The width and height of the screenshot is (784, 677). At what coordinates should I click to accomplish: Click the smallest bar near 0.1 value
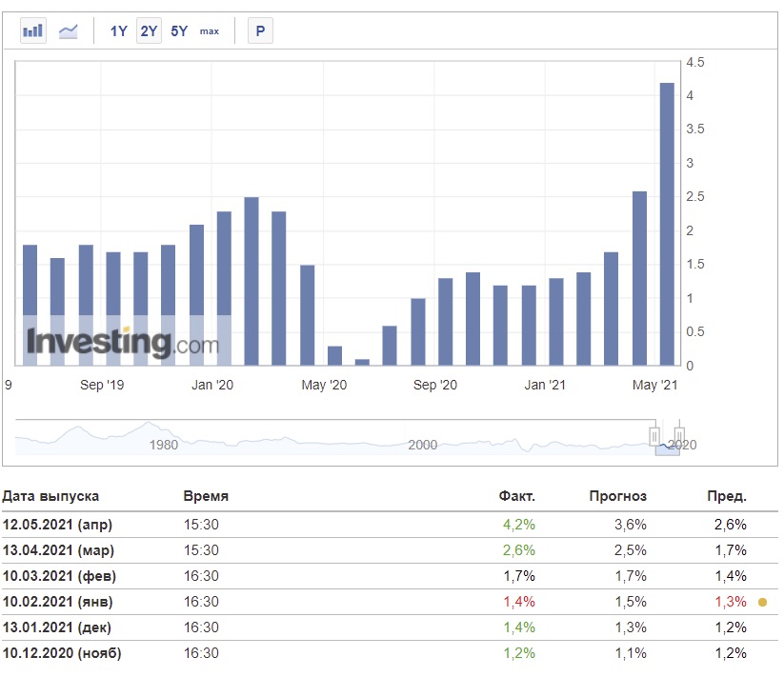point(362,362)
